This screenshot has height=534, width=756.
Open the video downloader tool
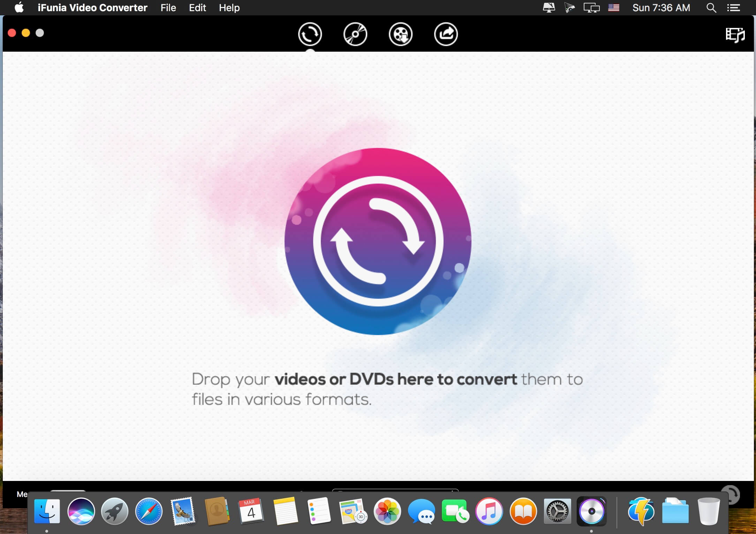(400, 34)
